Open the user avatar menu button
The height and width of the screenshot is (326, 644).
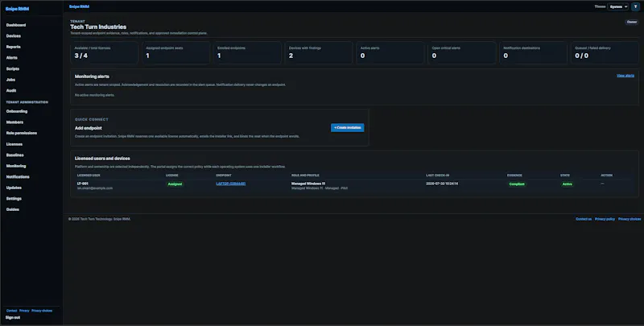(635, 6)
